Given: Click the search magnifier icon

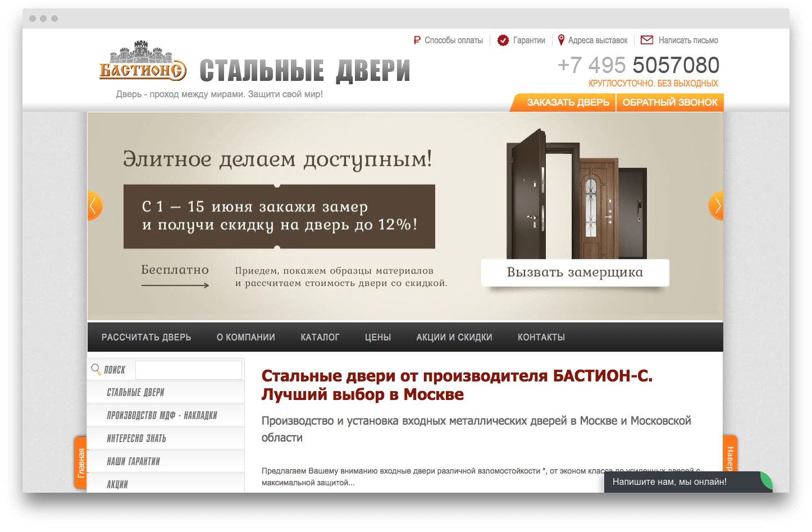Looking at the screenshot, I should coord(96,369).
